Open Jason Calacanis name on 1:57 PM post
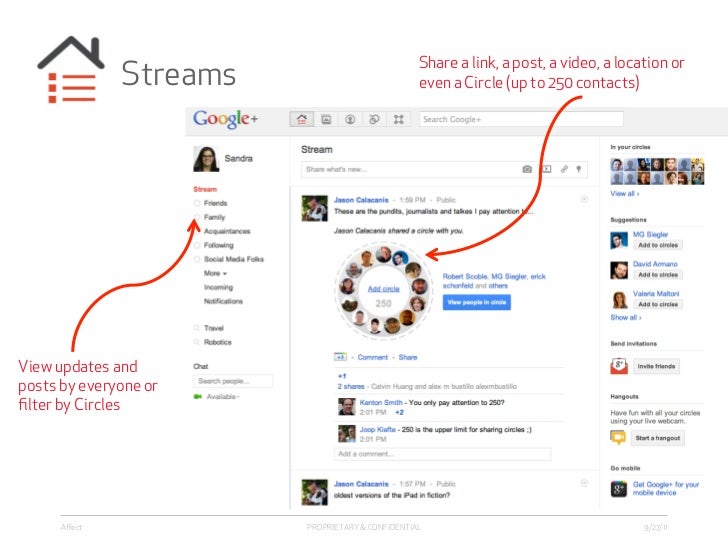 (361, 484)
